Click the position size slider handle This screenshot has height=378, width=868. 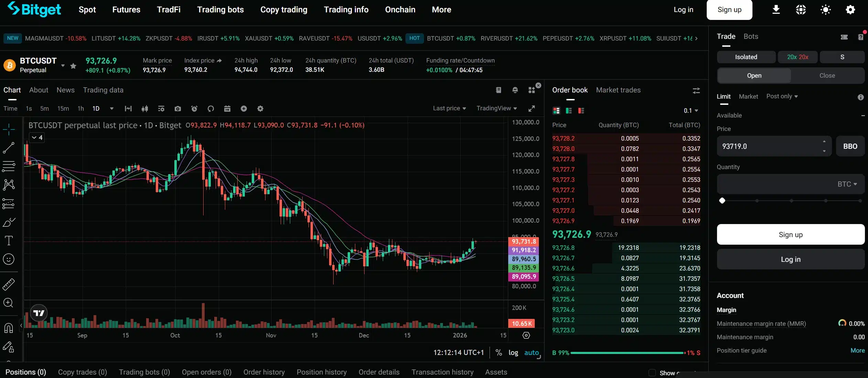click(x=722, y=201)
